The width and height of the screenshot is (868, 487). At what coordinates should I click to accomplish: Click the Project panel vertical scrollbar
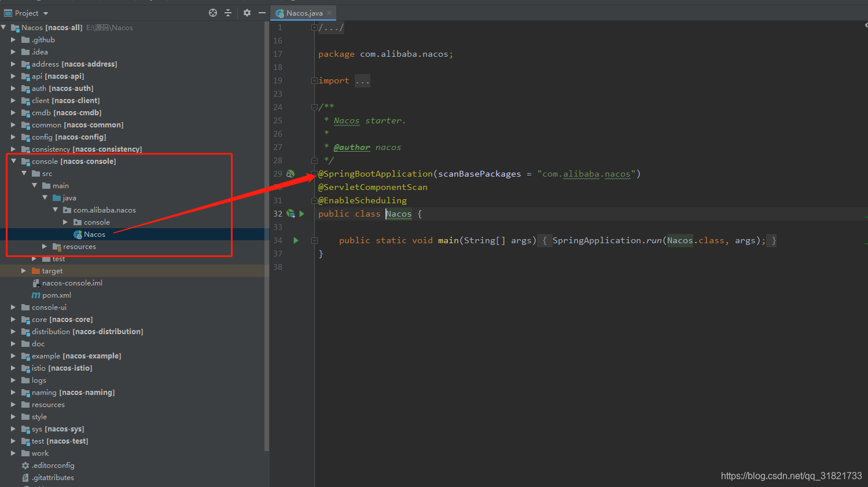(x=267, y=236)
